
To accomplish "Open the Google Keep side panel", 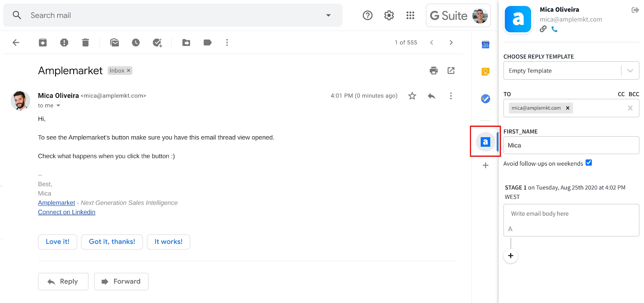I will click(485, 71).
